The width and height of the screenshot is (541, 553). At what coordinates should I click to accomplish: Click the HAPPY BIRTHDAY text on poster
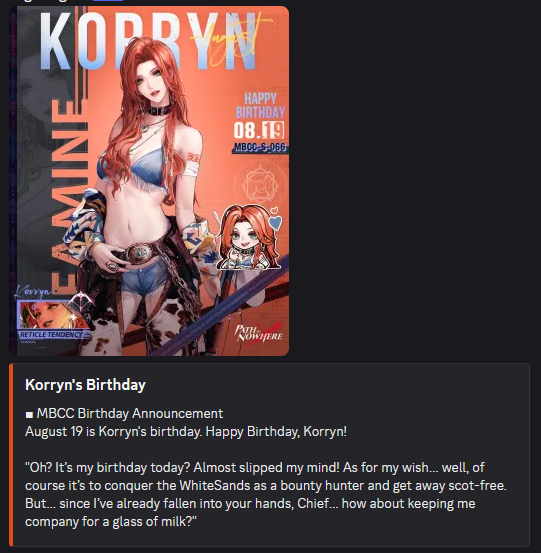coord(261,105)
